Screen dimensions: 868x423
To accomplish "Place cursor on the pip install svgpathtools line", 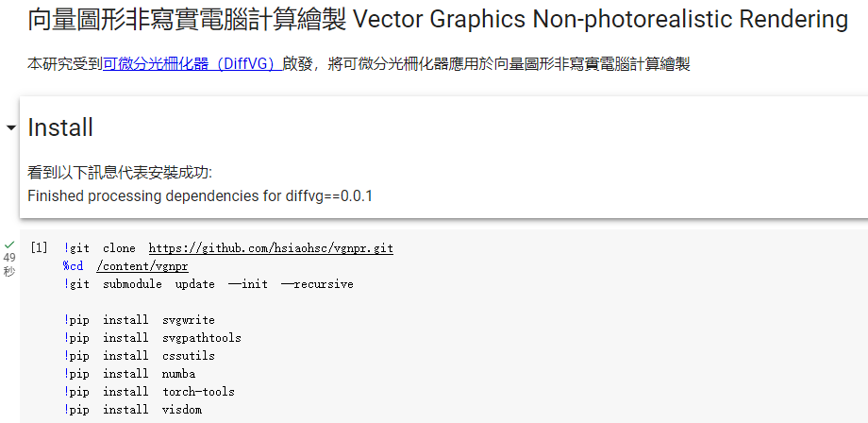I will click(152, 338).
